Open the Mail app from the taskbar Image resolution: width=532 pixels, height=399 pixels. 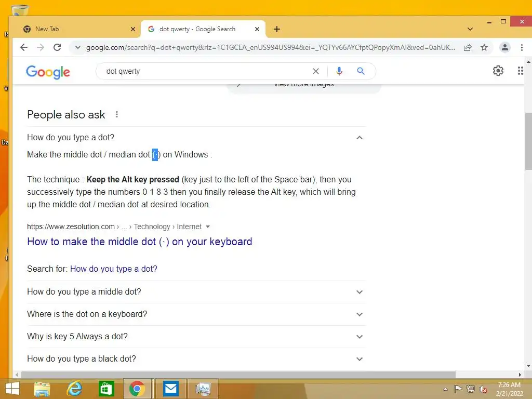pyautogui.click(x=170, y=389)
